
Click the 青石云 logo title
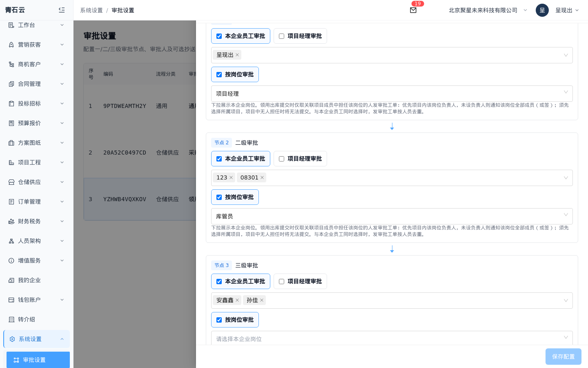tap(15, 10)
